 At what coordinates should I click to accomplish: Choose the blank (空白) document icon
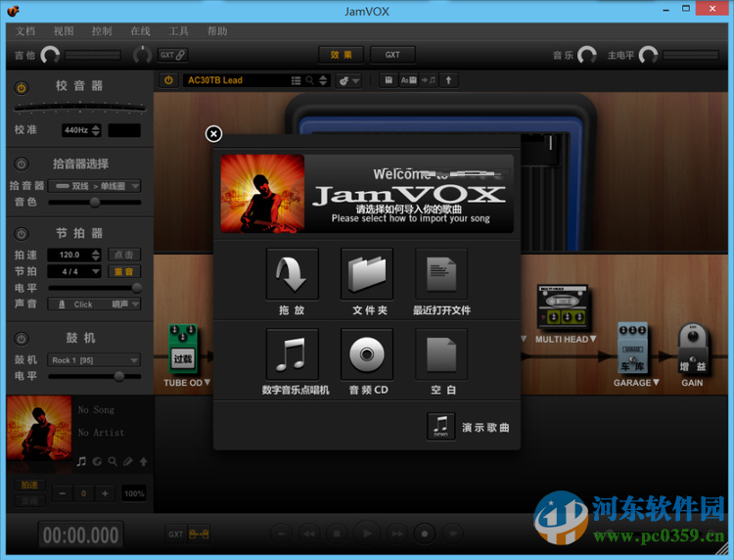point(441,354)
